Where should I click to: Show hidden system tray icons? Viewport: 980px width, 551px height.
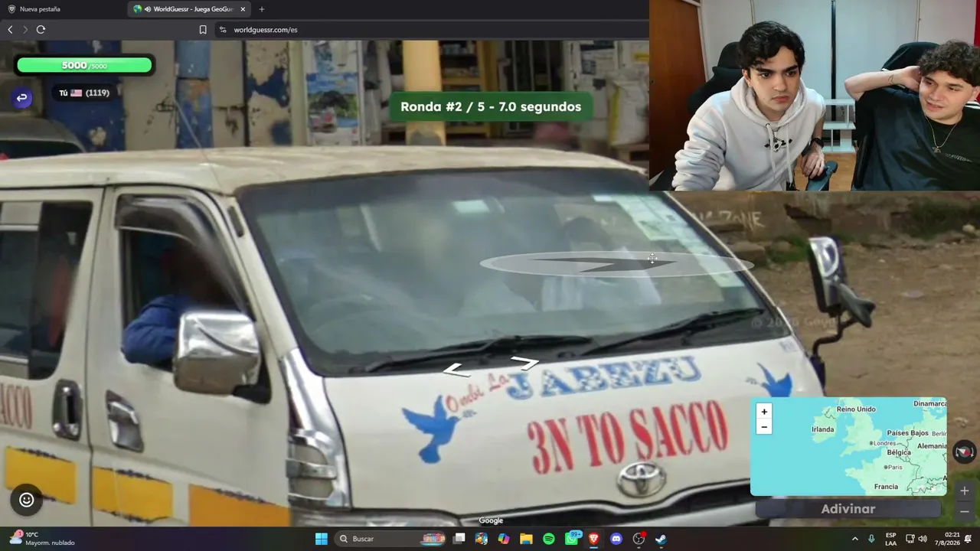pos(855,539)
